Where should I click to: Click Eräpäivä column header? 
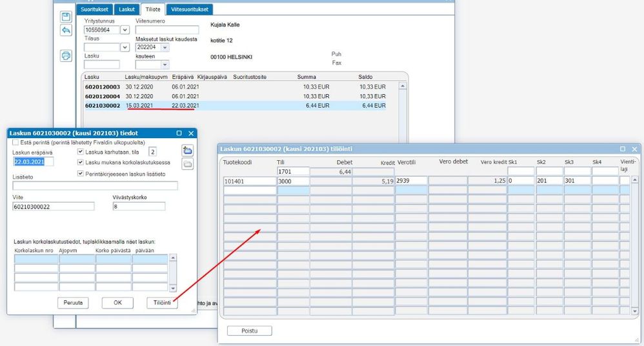183,77
